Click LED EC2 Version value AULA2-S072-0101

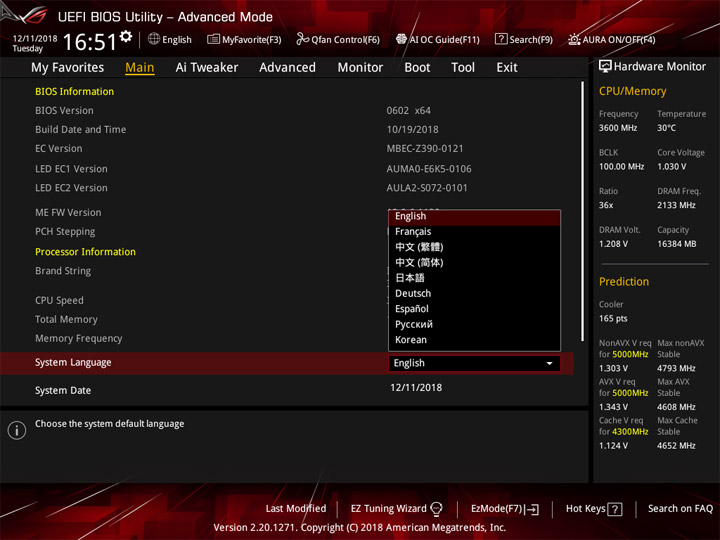click(427, 188)
